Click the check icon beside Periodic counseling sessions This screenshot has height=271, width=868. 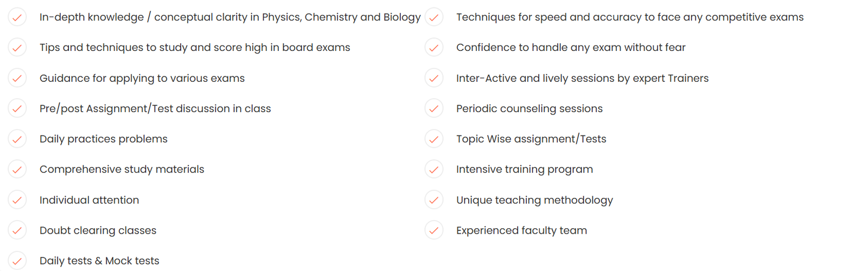click(434, 108)
